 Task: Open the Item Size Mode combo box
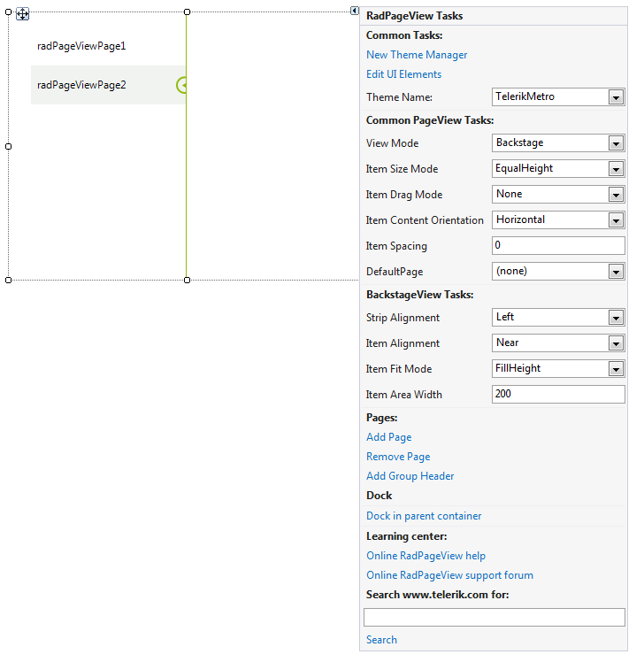(616, 169)
